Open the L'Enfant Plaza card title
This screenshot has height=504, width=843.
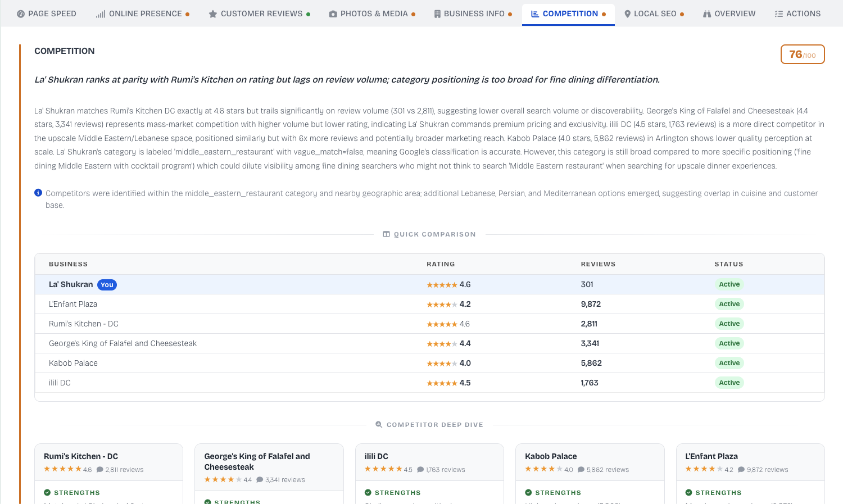[711, 456]
